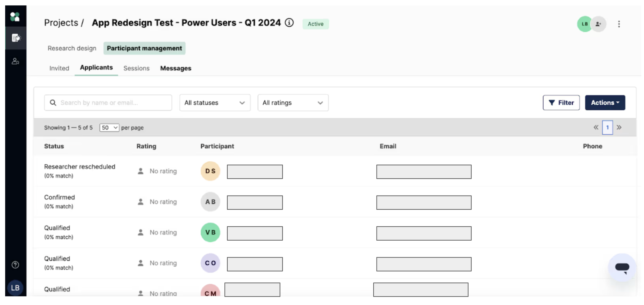Open the Actions dropdown button
The image size is (644, 305).
[605, 103]
